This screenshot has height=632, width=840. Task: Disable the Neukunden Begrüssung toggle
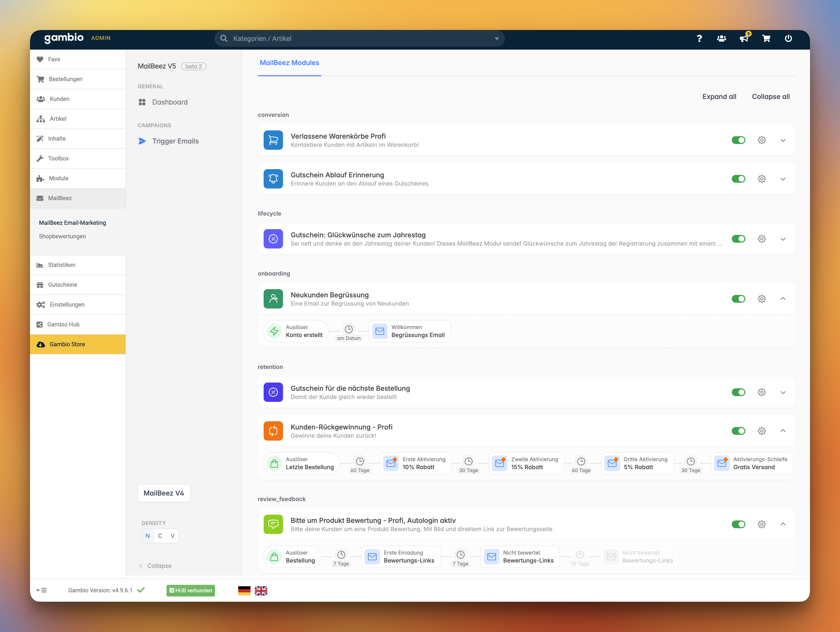click(x=738, y=299)
